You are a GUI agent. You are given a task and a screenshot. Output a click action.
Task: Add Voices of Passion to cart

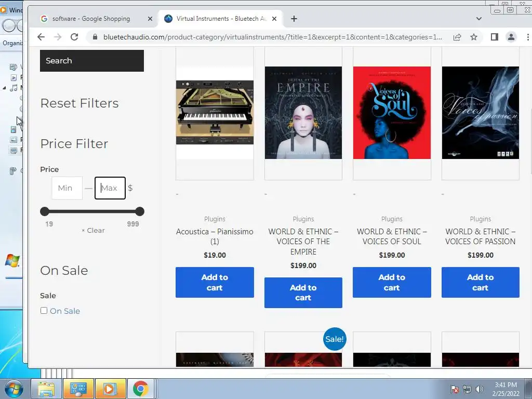point(481,282)
